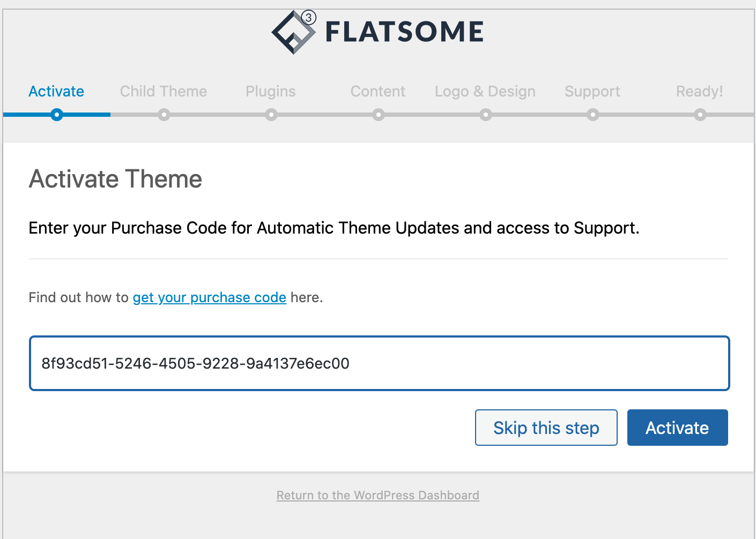Click the blue Activate button

(677, 428)
